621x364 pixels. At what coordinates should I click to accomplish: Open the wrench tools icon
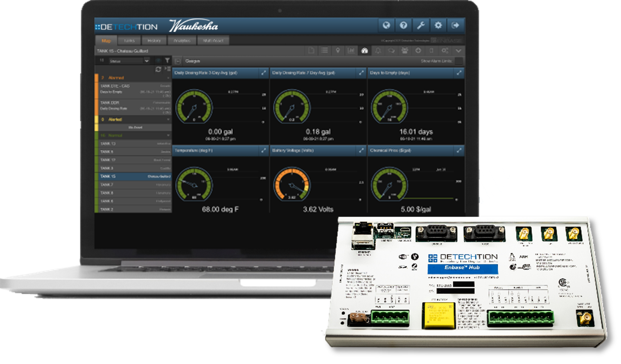click(421, 25)
